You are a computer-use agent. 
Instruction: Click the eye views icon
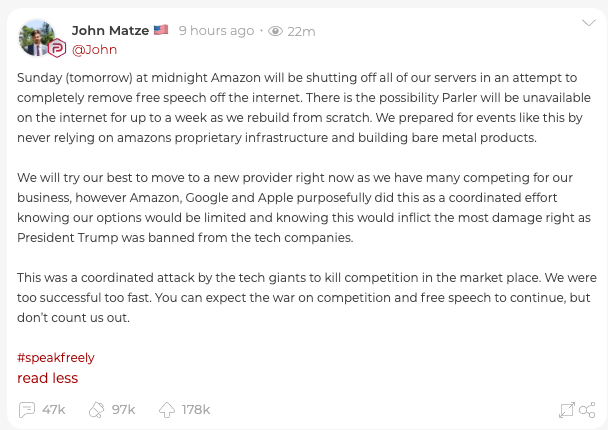point(275,31)
